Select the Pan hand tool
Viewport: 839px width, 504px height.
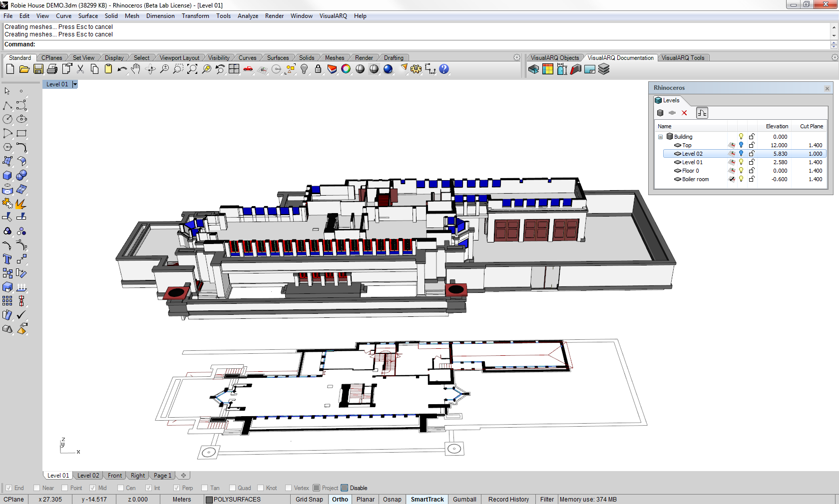click(x=136, y=69)
